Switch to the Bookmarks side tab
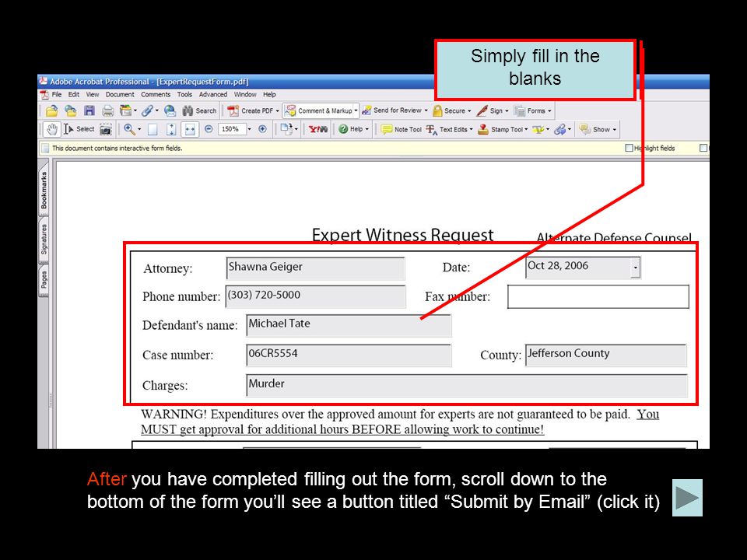Screen dimensions: 747x560 coord(44,191)
